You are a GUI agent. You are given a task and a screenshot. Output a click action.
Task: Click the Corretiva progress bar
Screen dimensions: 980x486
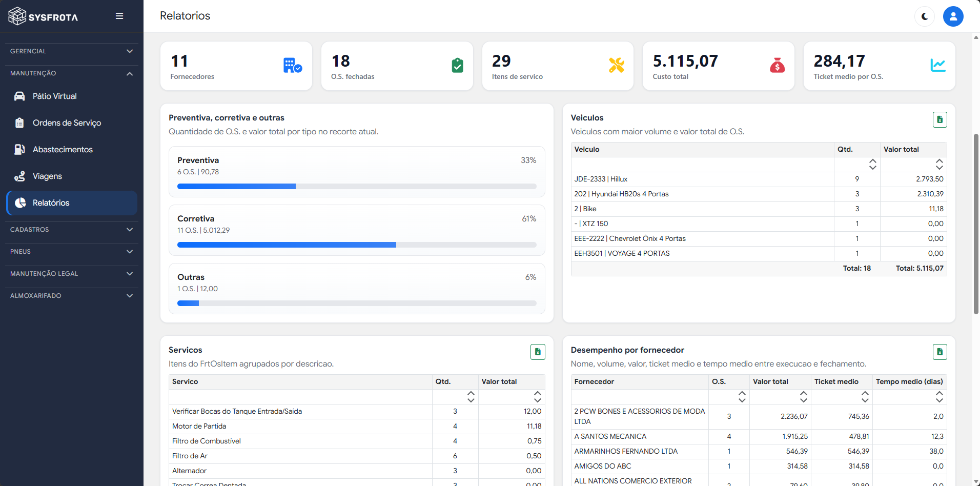click(x=357, y=245)
